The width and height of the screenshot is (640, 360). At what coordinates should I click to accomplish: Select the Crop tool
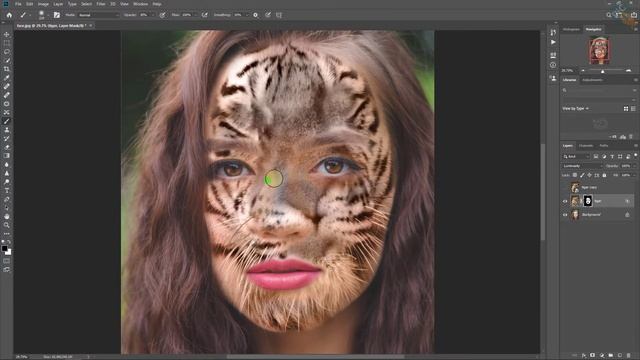(x=7, y=69)
